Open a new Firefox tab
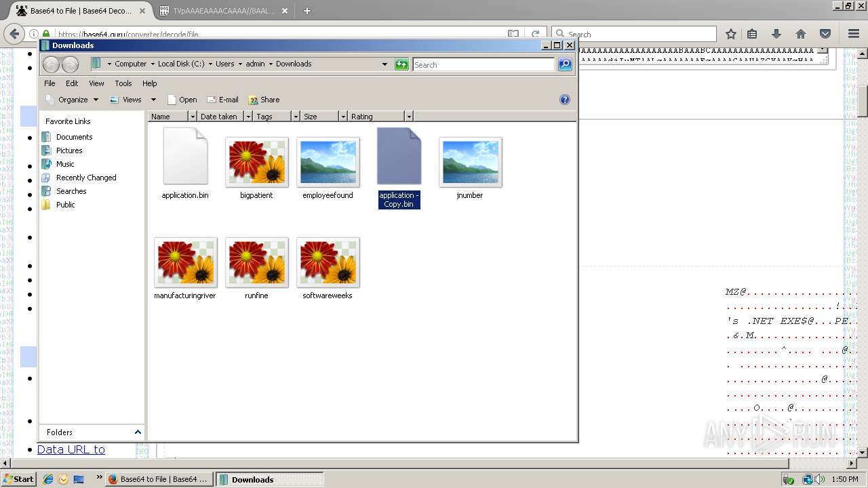 point(307,11)
